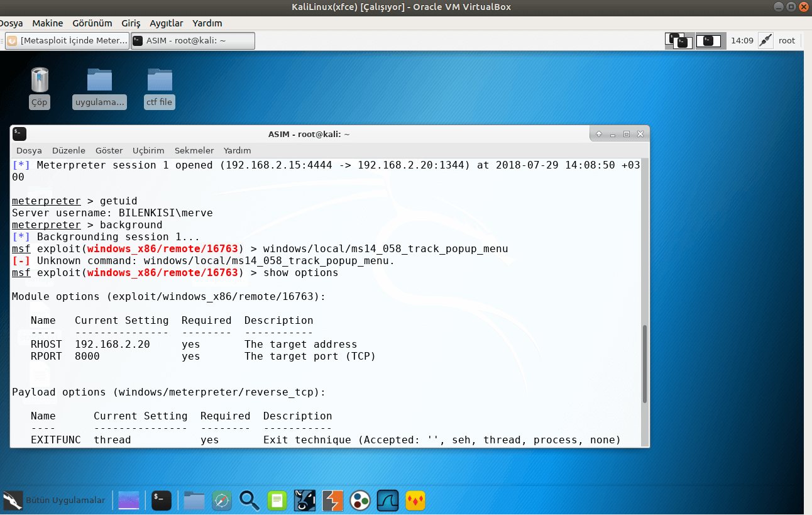Viewport: 812px width, 515px height.
Task: Switch to first workspace in pager
Action: click(x=679, y=41)
